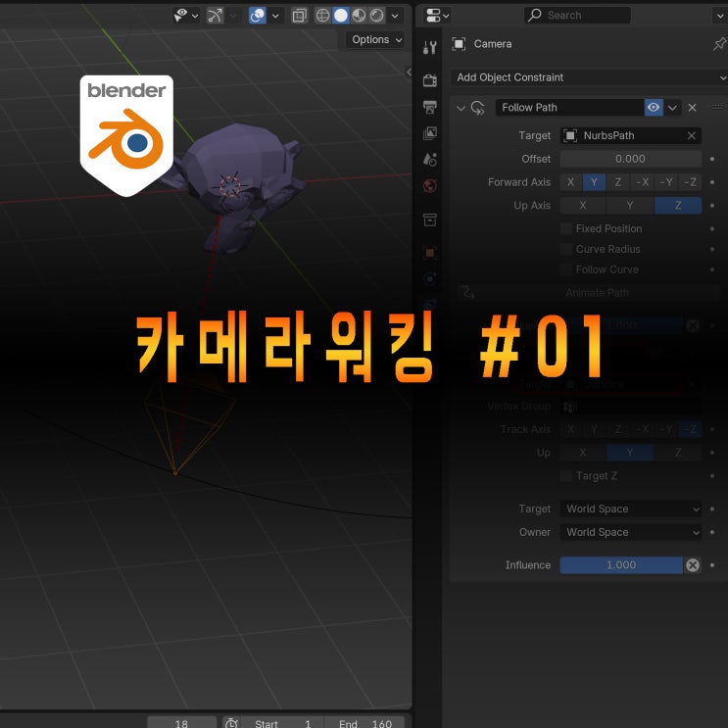This screenshot has height=728, width=728.
Task: Open the Collection properties tab
Action: pyautogui.click(x=429, y=219)
